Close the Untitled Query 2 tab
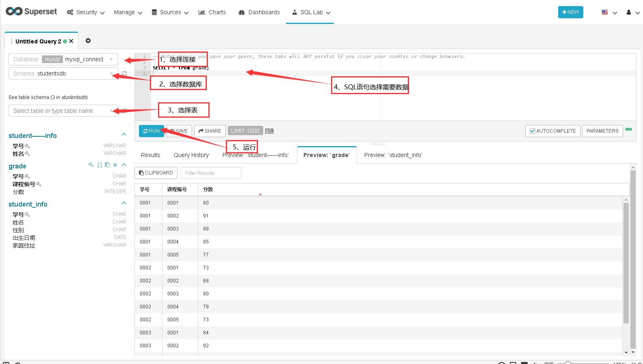The image size is (643, 364). point(71,41)
